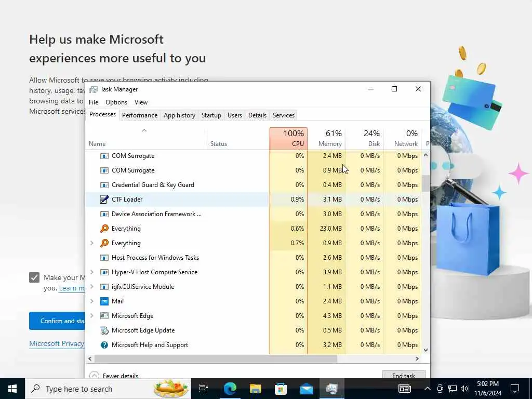
Task: Click the 'Confirm and start' blue button
Action: 57,321
